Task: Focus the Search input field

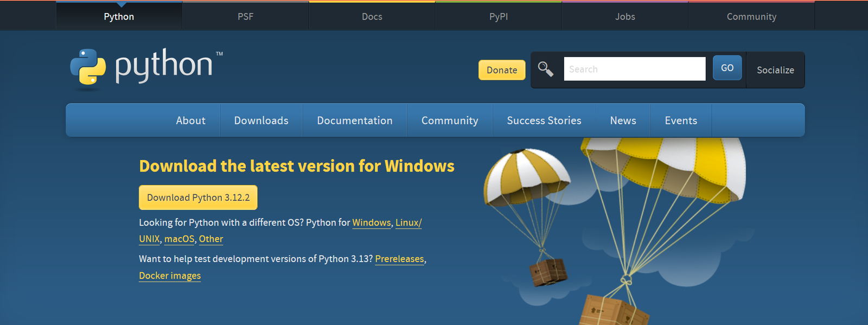Action: coord(635,69)
